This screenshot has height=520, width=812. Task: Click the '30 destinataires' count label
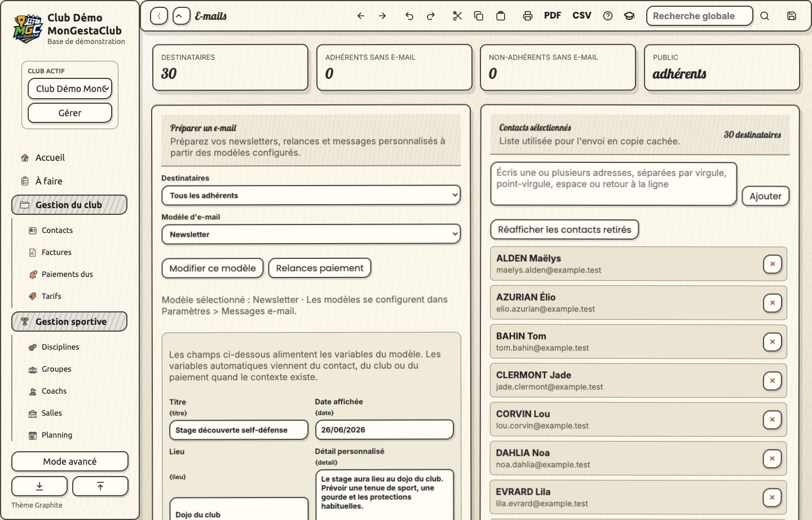[x=752, y=135]
